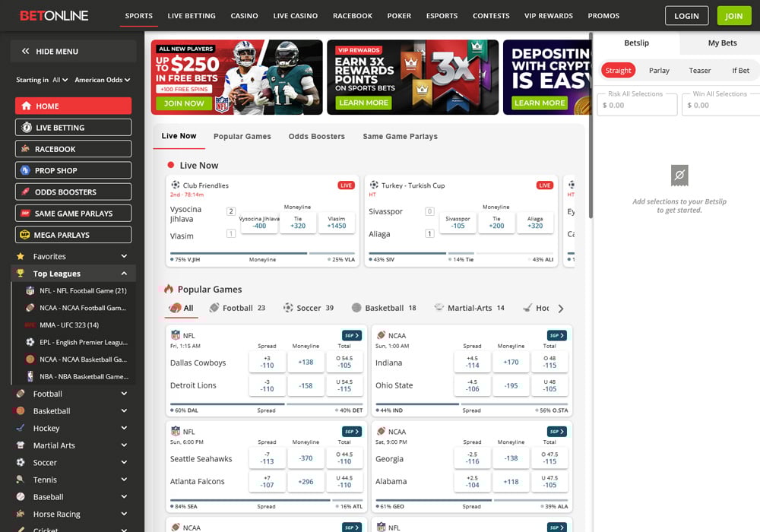This screenshot has height=532, width=760.
Task: Switch bet type to Teaser
Action: click(x=699, y=69)
